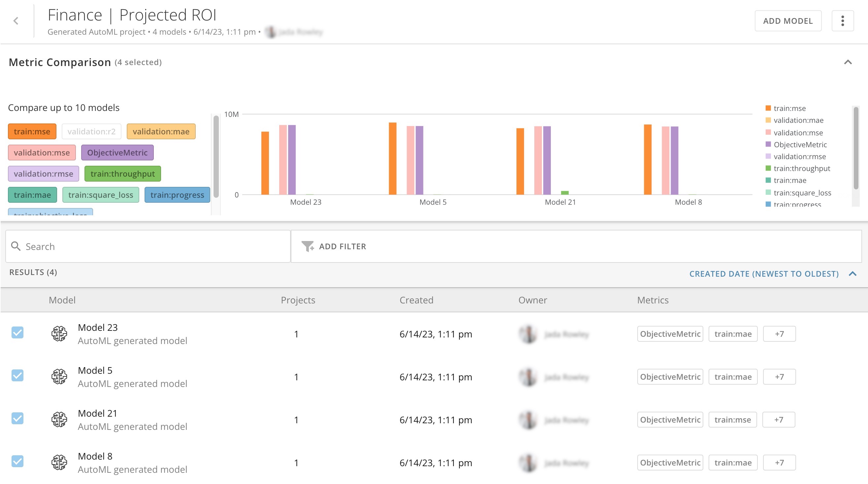The width and height of the screenshot is (868, 484).
Task: Click the Model 21 brain icon
Action: point(59,420)
